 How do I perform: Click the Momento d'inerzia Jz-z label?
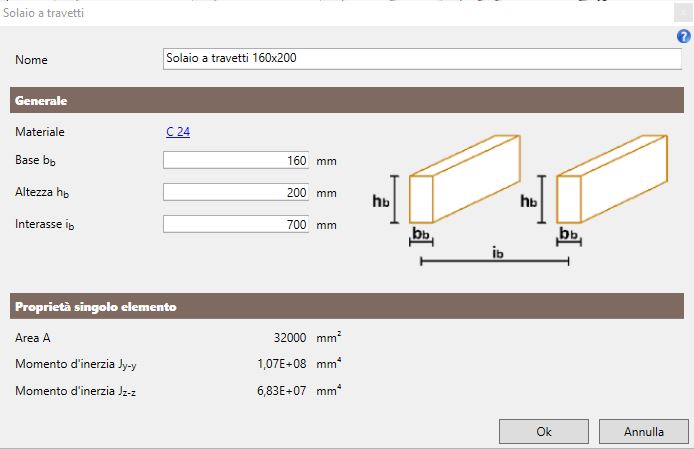[76, 391]
